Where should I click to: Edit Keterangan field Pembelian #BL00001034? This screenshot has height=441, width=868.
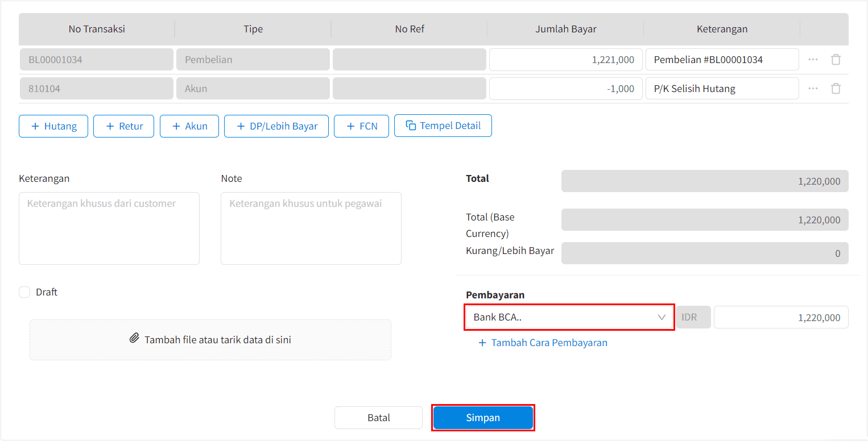pyautogui.click(x=722, y=60)
